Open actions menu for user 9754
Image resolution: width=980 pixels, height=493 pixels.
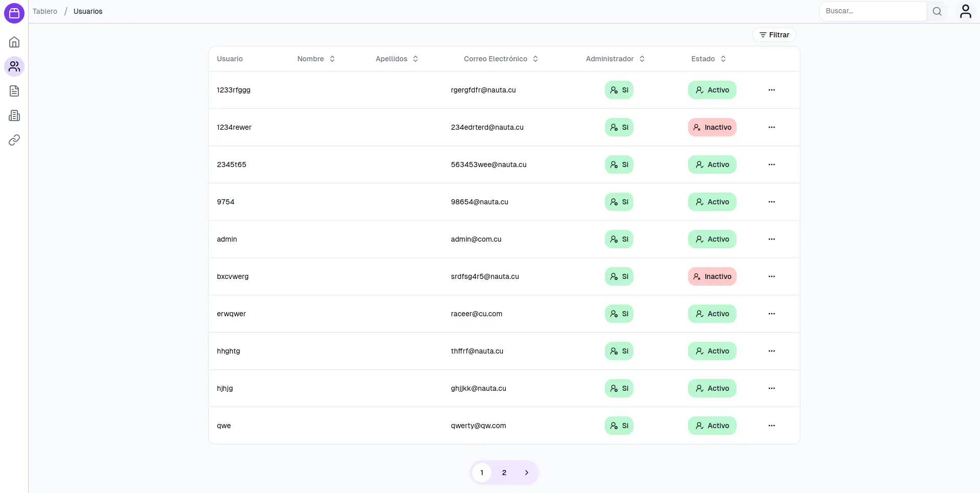tap(772, 202)
